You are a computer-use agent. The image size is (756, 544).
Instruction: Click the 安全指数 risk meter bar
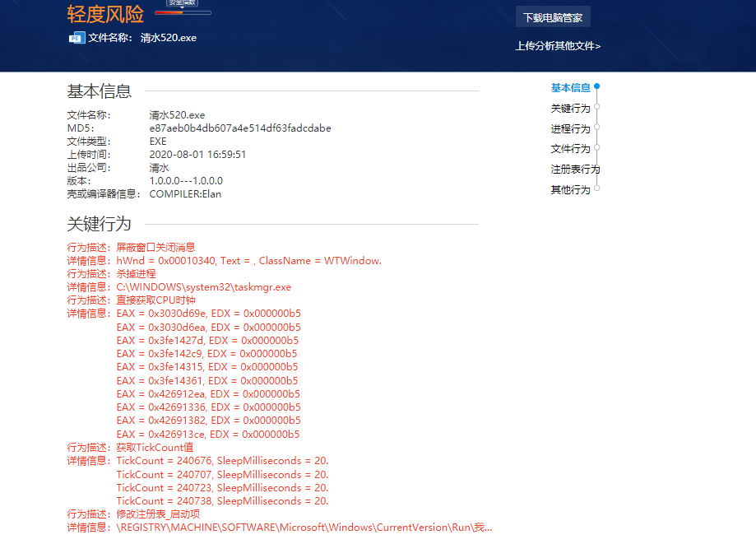(183, 12)
